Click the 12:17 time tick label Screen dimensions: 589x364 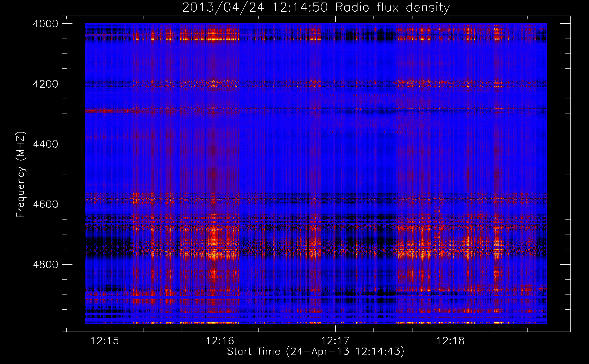point(335,341)
